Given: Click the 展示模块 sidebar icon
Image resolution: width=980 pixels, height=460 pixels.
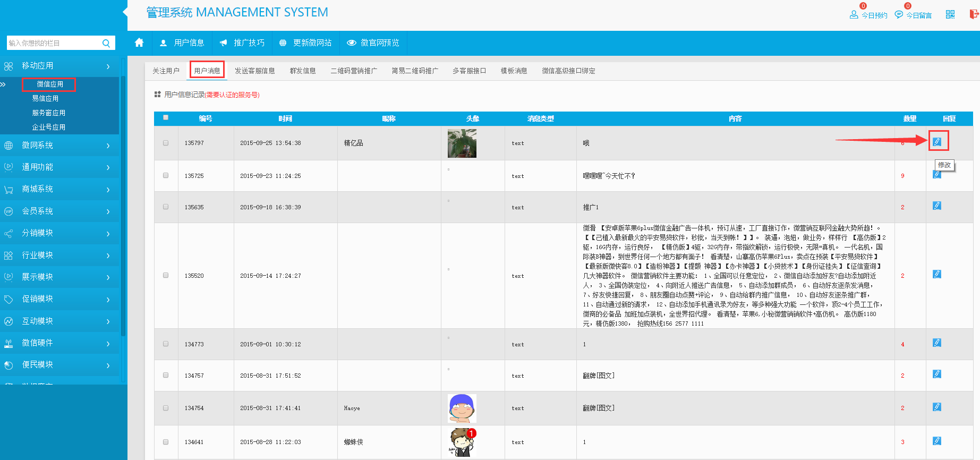Looking at the screenshot, I should pyautogui.click(x=8, y=277).
